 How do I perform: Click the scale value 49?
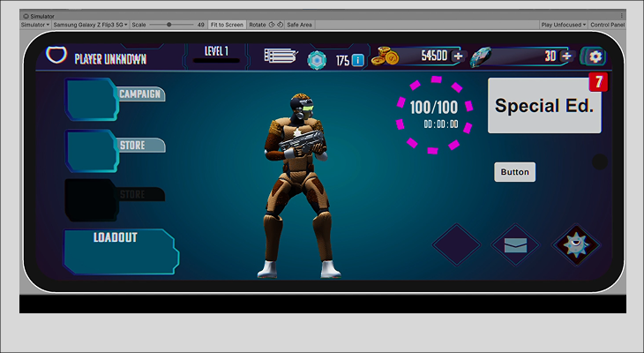point(200,25)
